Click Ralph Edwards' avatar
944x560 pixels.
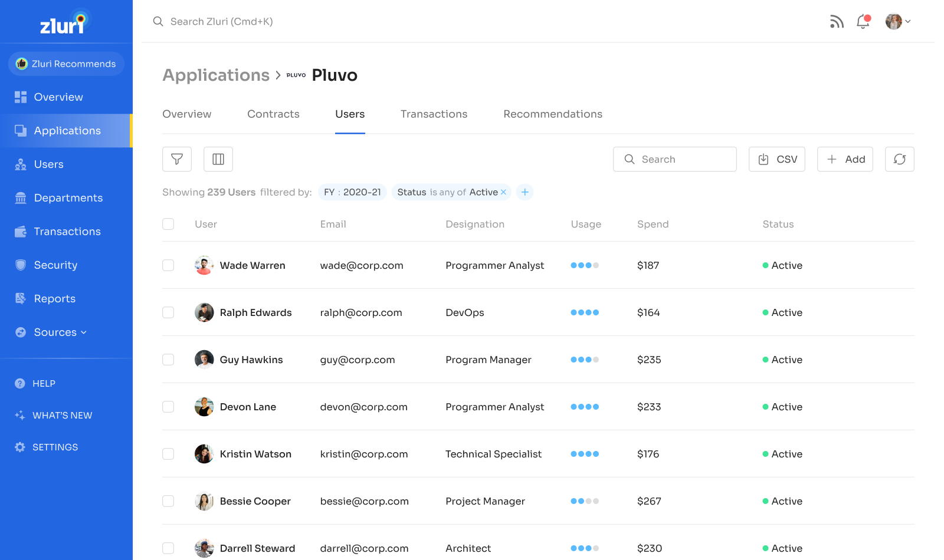[x=204, y=312]
